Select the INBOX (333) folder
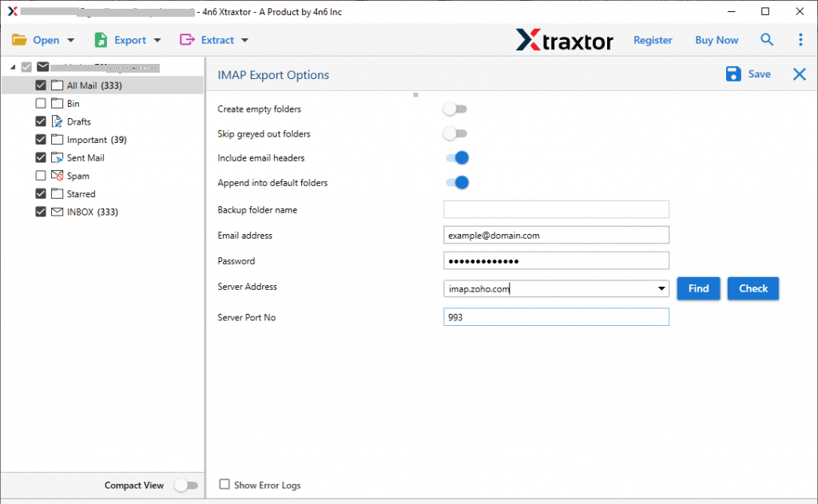The image size is (818, 504). pos(93,212)
